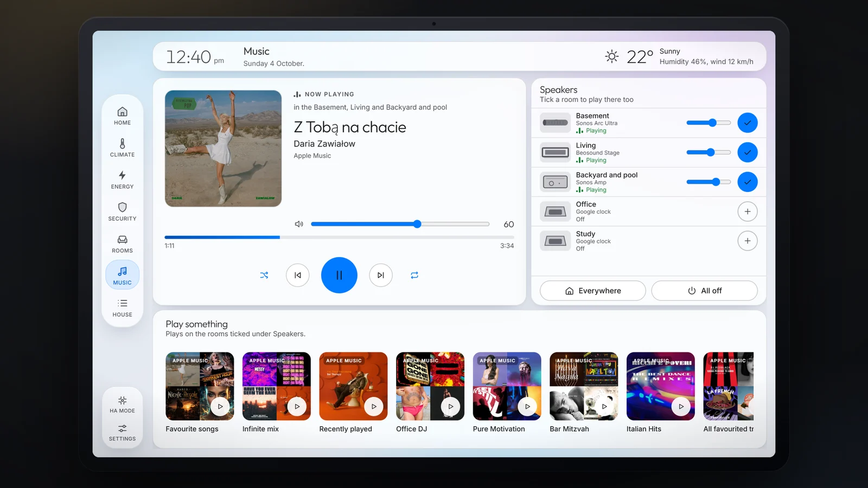Toggle repeat mode
This screenshot has height=488, width=868.
click(414, 275)
